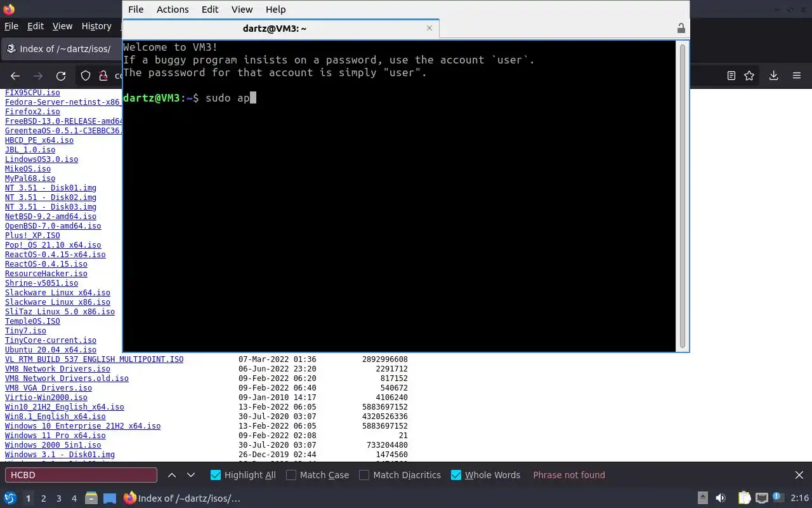This screenshot has width=812, height=508.
Task: Select workspace 1 in pager
Action: (x=28, y=498)
